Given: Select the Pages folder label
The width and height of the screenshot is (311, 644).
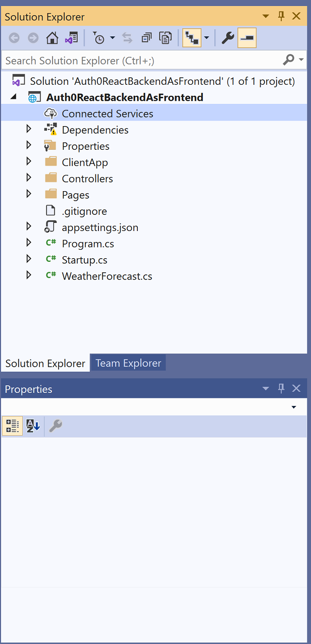Looking at the screenshot, I should pos(75,195).
